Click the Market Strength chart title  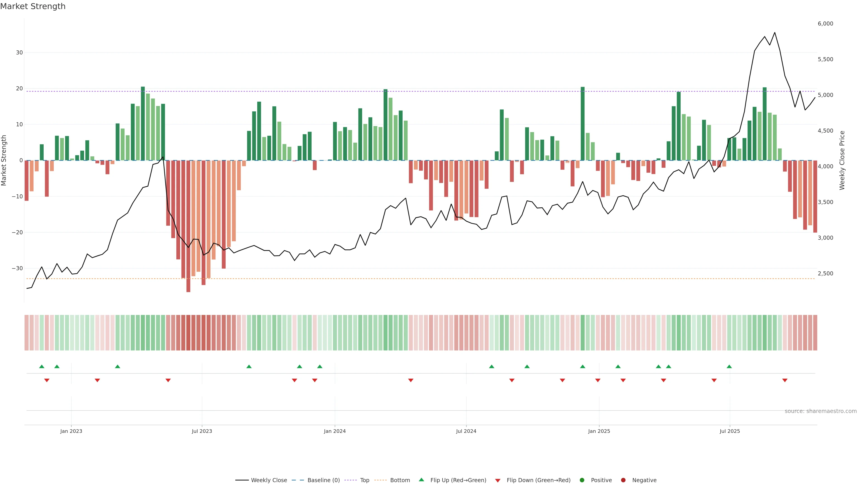[33, 6]
